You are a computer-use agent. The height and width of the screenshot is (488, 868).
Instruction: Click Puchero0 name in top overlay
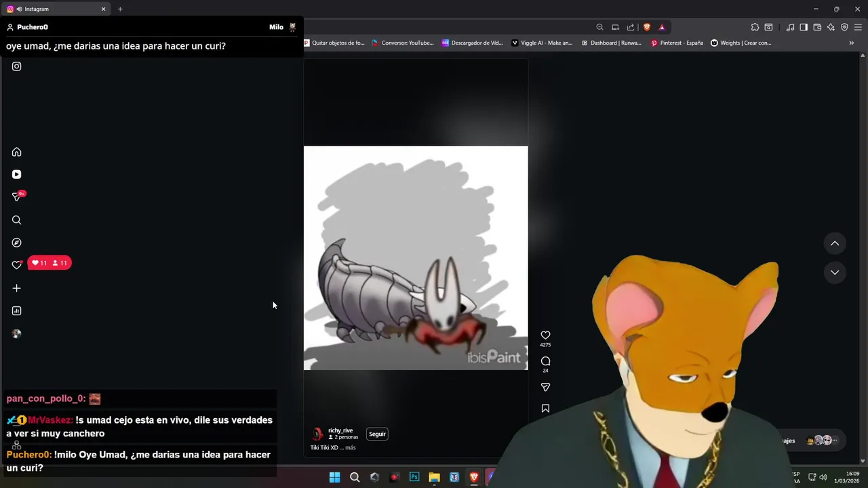coord(33,27)
